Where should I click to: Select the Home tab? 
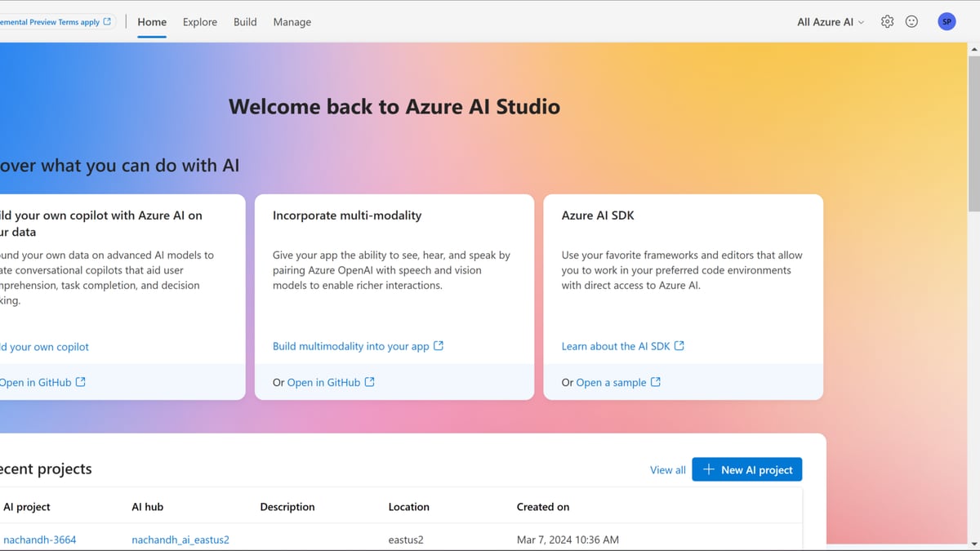[x=152, y=22]
